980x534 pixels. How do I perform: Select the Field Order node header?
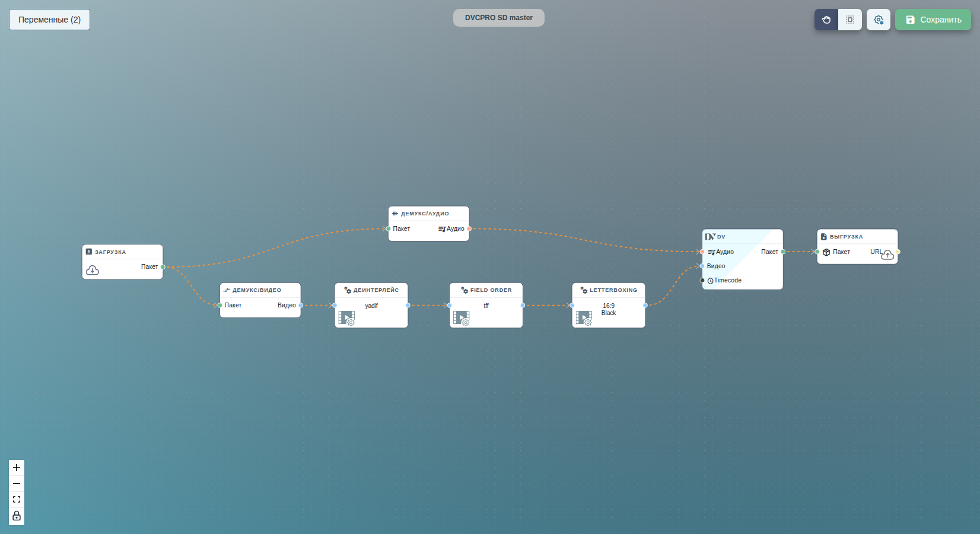[486, 290]
